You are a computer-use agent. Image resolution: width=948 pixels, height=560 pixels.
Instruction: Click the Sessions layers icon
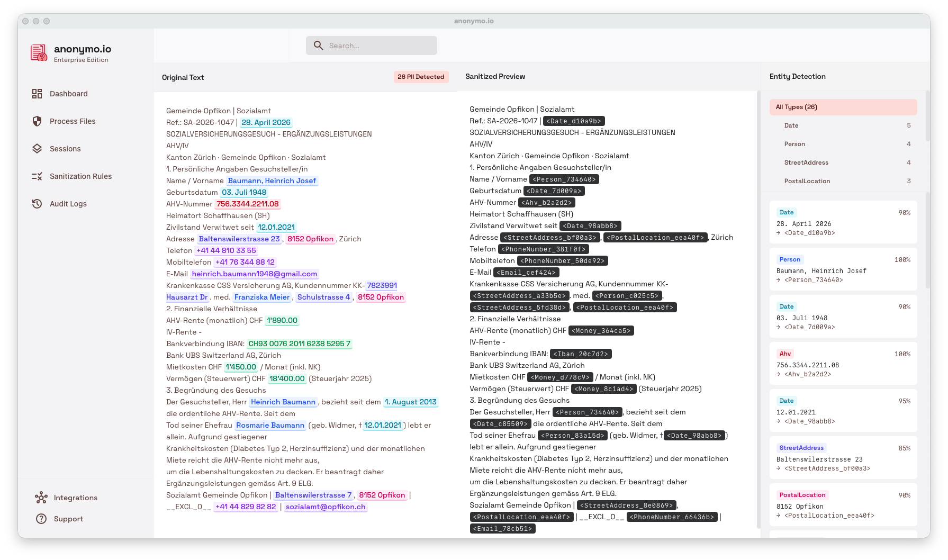(37, 149)
